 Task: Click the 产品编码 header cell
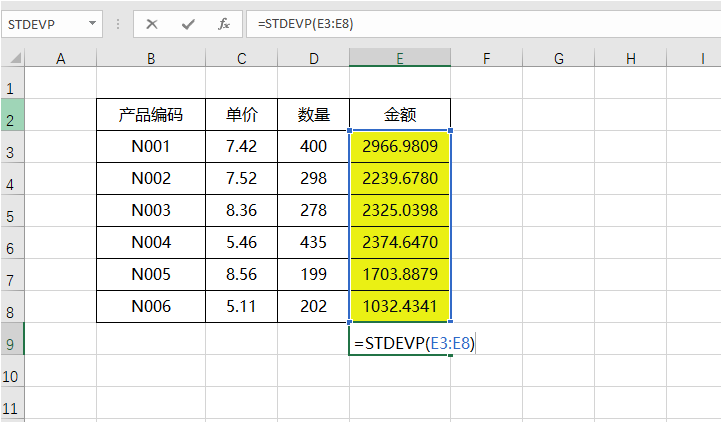(151, 115)
